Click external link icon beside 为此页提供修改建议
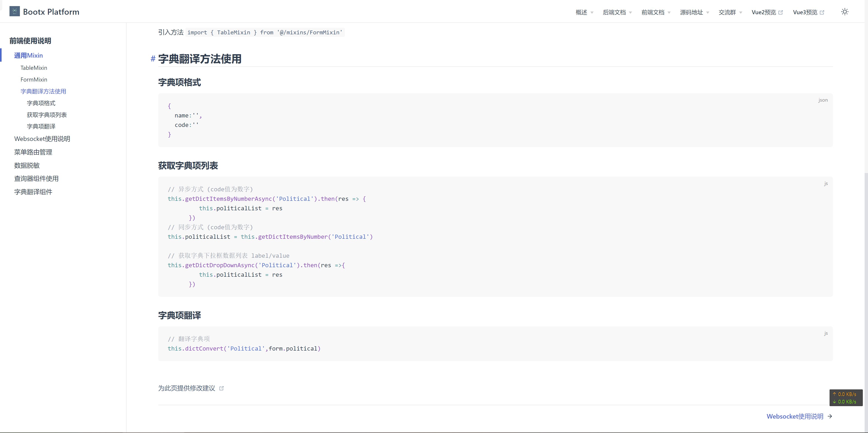Screen dimensions: 868x433 point(221,388)
